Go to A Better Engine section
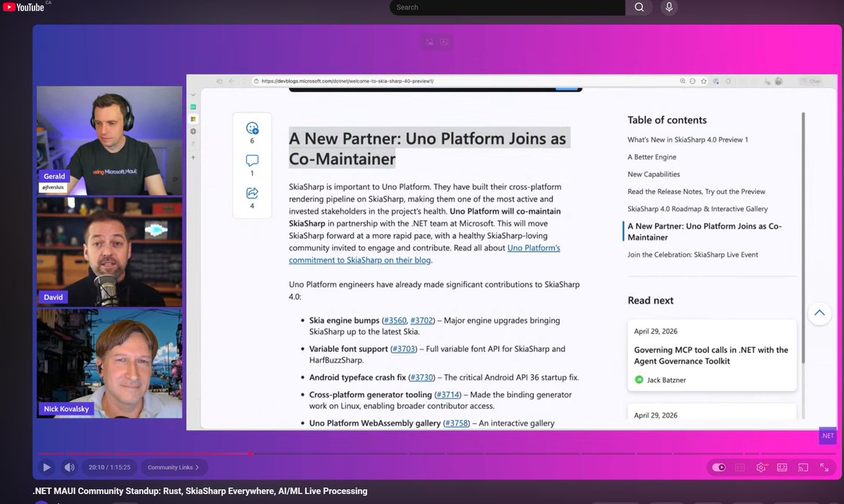Screen dimensions: 844x504 coord(652,157)
